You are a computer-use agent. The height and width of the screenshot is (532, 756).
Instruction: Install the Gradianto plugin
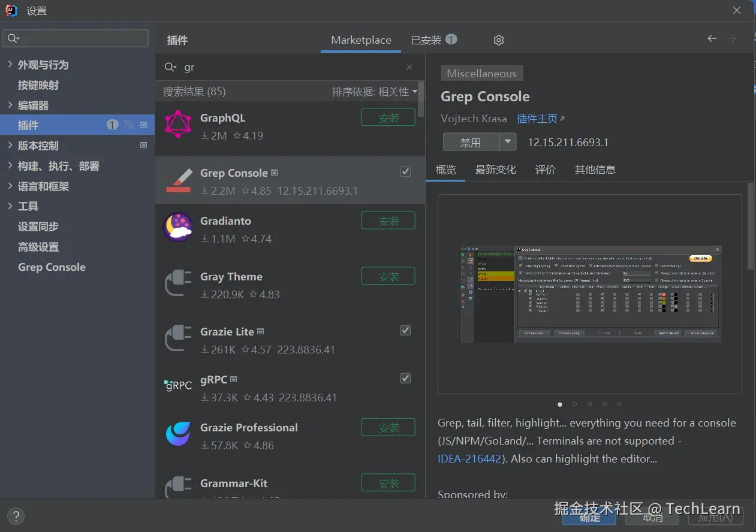(388, 220)
